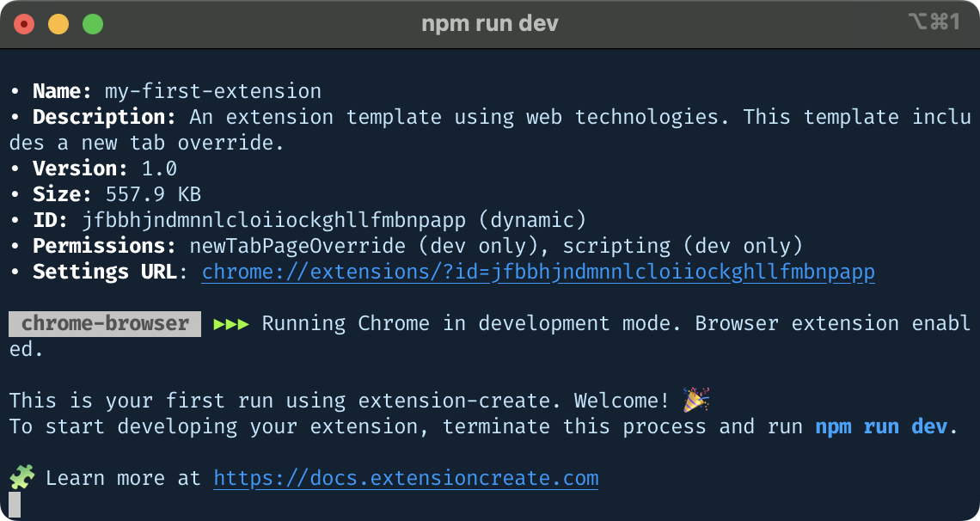Click the 'Name:' label
This screenshot has height=521, width=980.
click(63, 92)
